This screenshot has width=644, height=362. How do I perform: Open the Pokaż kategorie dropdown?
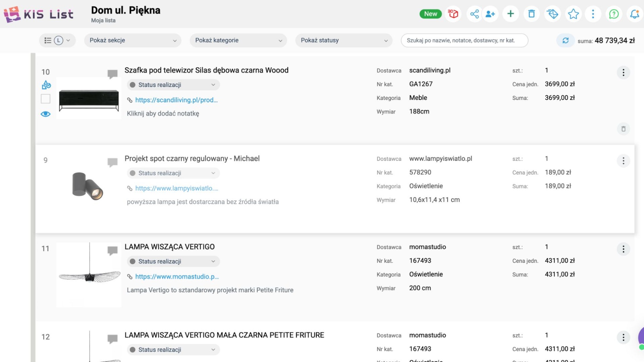[238, 40]
